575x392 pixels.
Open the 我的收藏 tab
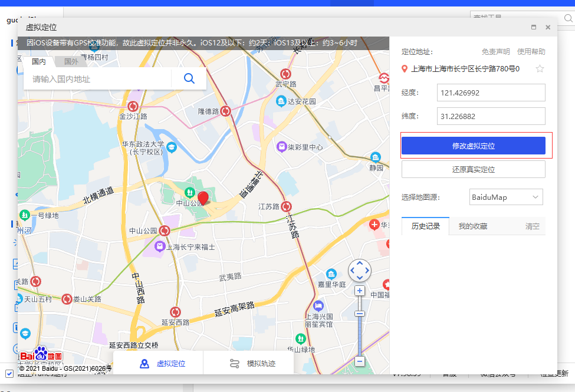473,226
